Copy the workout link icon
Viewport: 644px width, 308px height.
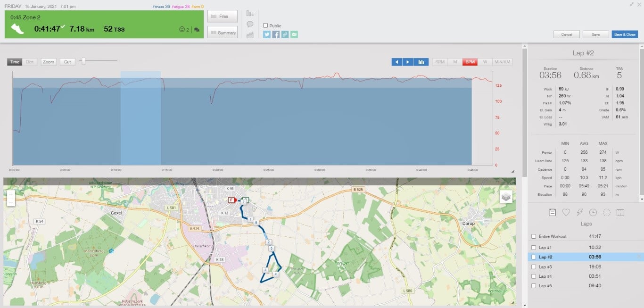click(x=285, y=34)
